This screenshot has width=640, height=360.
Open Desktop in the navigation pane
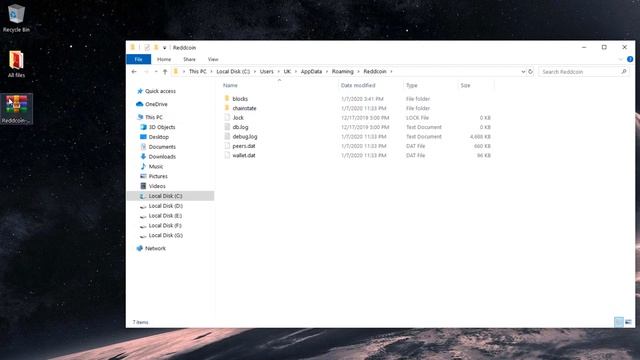tap(158, 137)
